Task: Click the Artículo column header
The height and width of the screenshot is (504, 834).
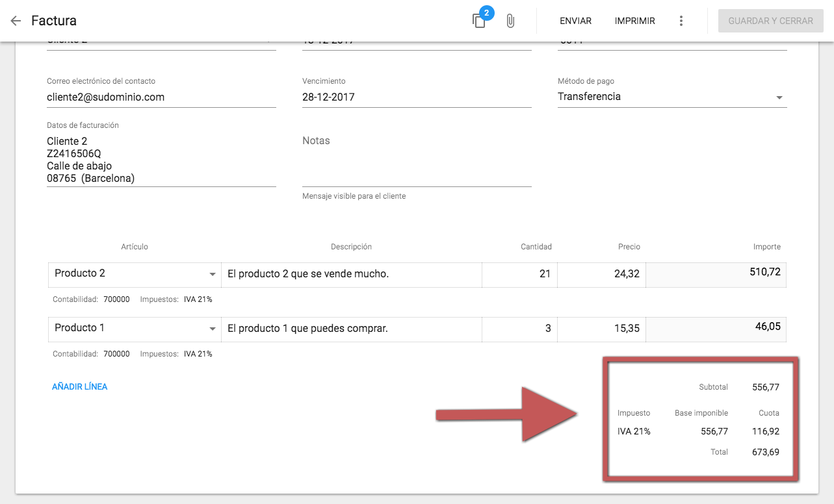Action: (x=135, y=247)
